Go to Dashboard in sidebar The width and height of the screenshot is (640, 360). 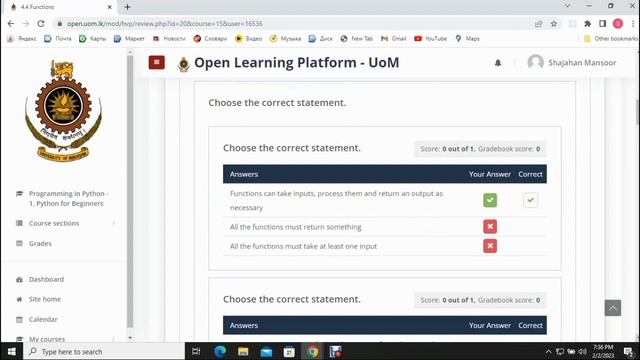click(46, 279)
